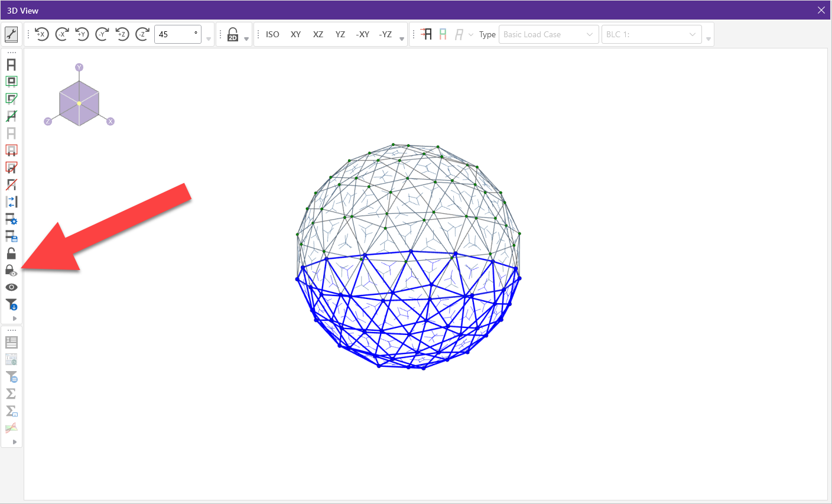Toggle visibility with the eye icon

[x=11, y=287]
